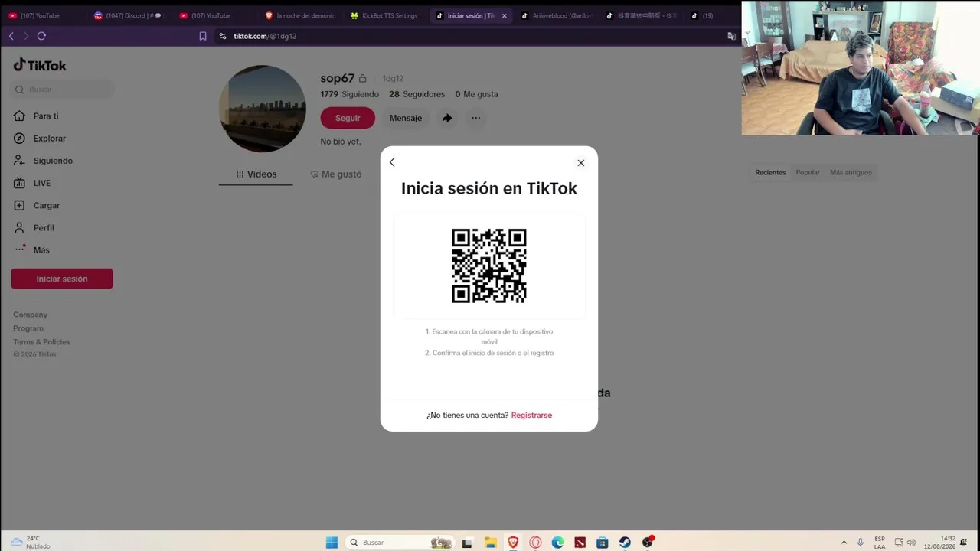Click the sop67 profile picture
The height and width of the screenshot is (551, 980).
pyautogui.click(x=263, y=109)
